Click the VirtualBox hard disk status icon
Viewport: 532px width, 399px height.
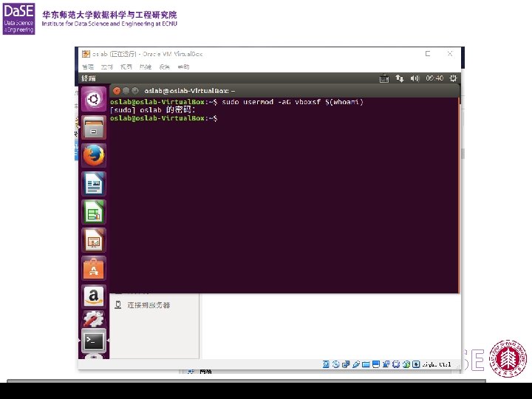[x=326, y=364]
